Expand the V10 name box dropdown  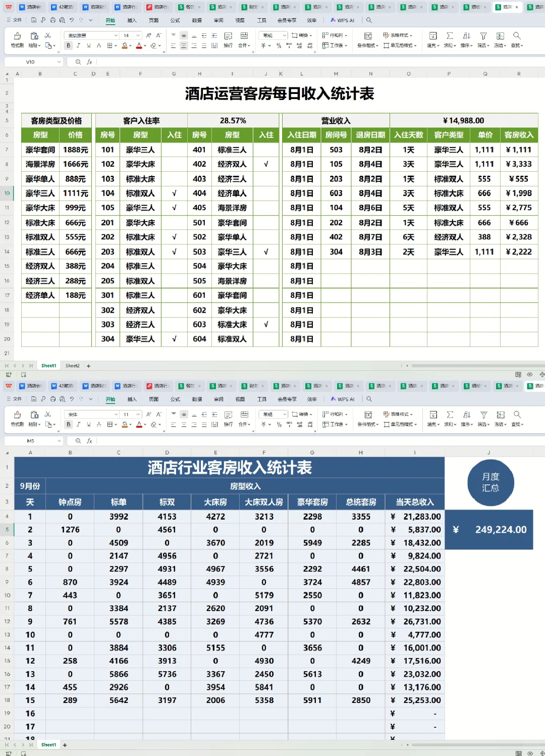pyautogui.click(x=59, y=62)
